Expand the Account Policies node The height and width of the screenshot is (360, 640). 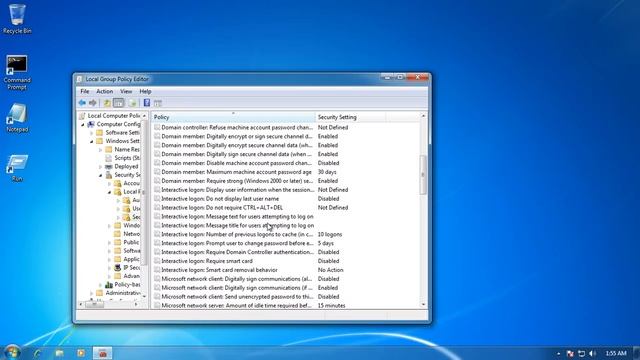[x=109, y=184]
